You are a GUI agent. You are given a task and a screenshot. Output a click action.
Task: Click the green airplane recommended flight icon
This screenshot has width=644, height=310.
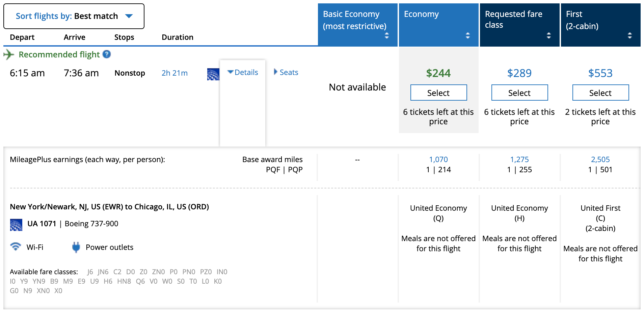[x=9, y=54]
